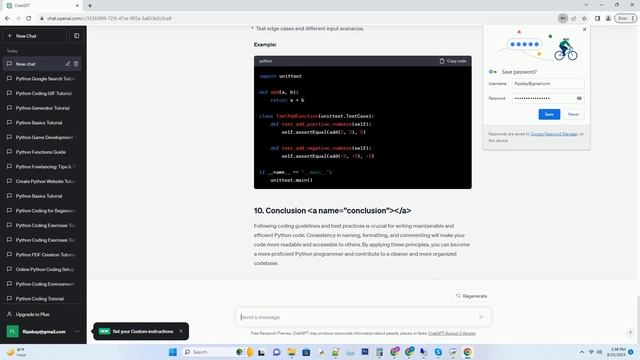
Task: Open the ChatGPT August 3 Version link
Action: [x=452, y=333]
